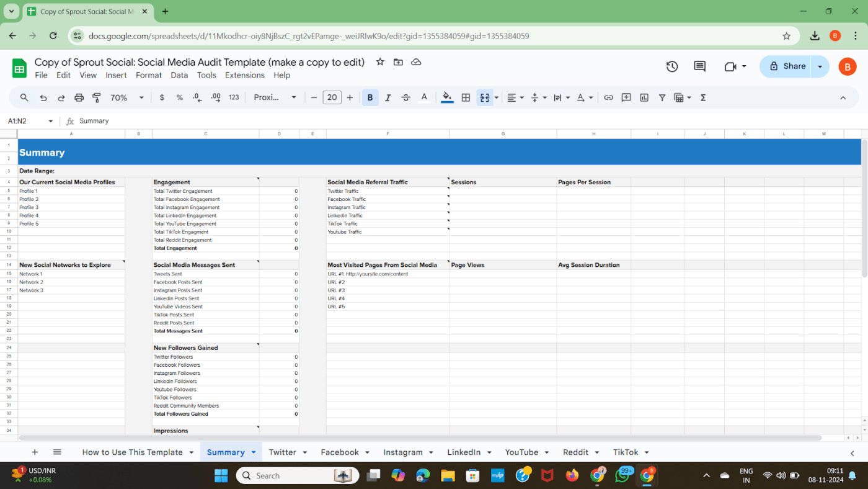This screenshot has height=489, width=868.
Task: Move document to a folder
Action: pyautogui.click(x=398, y=62)
